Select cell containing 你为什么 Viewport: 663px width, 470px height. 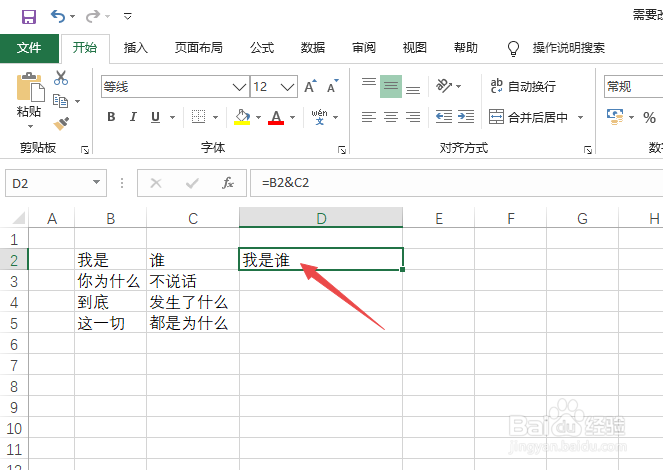pyautogui.click(x=110, y=281)
